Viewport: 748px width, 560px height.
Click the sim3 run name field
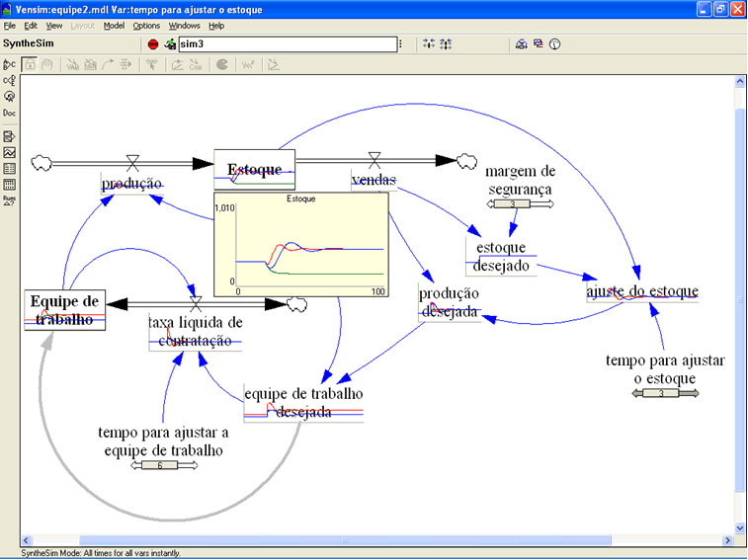click(x=287, y=43)
